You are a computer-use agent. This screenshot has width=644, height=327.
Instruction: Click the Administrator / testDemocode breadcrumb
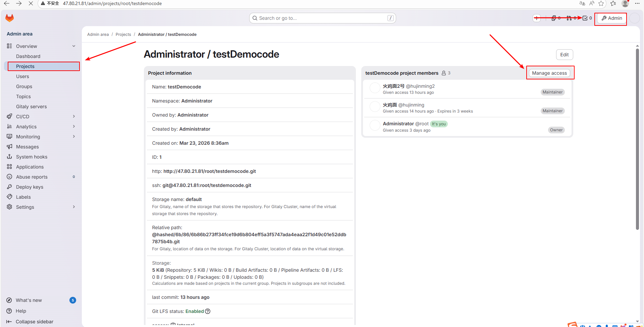[167, 35]
